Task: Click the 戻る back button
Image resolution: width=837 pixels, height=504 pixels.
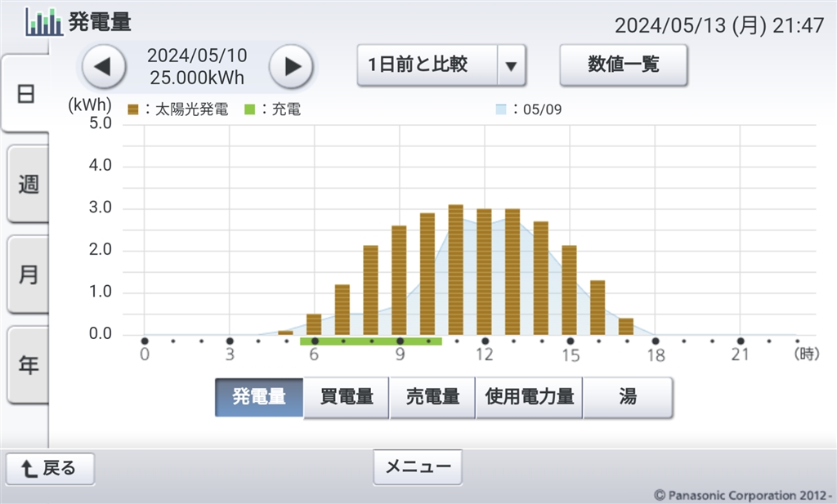Action: [x=50, y=469]
